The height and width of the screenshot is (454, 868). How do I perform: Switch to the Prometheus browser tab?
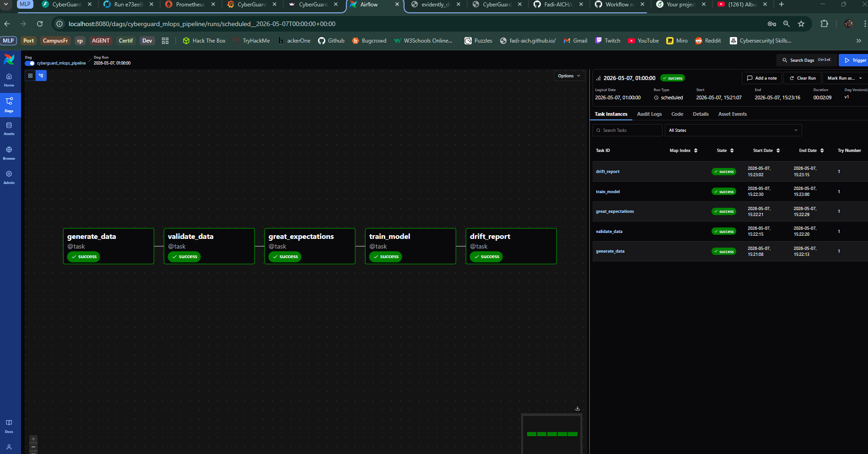pyautogui.click(x=189, y=5)
